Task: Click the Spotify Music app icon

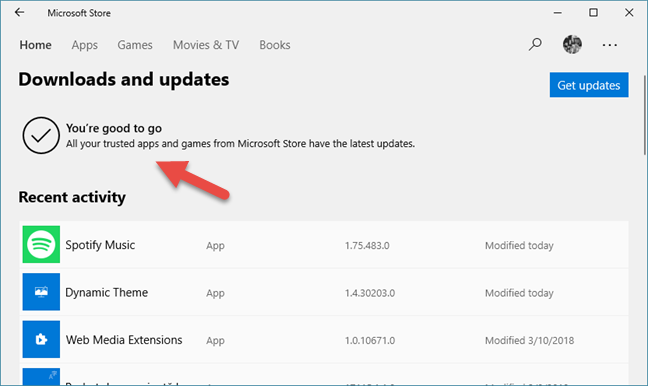Action: point(41,244)
